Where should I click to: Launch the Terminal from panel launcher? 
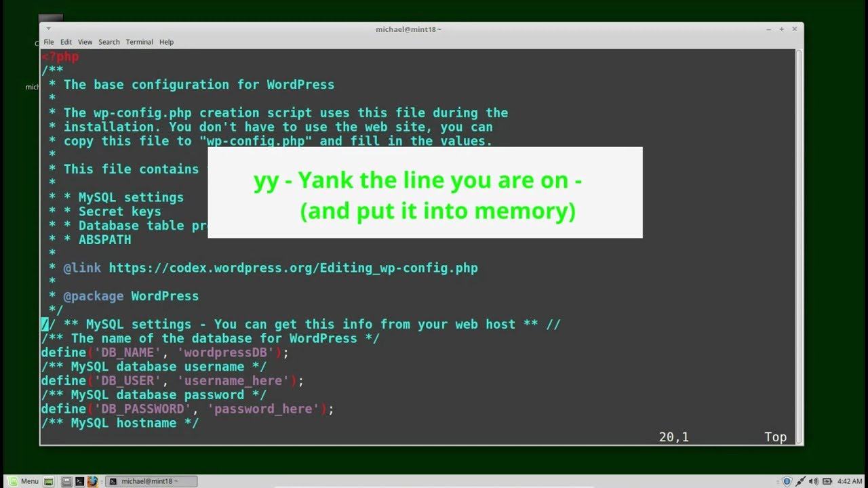79,481
